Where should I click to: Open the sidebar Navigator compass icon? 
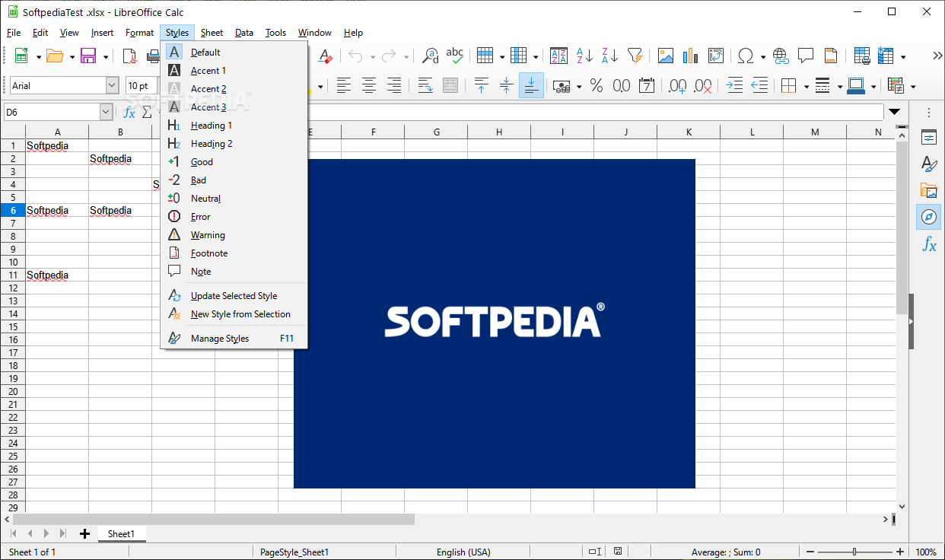click(929, 217)
